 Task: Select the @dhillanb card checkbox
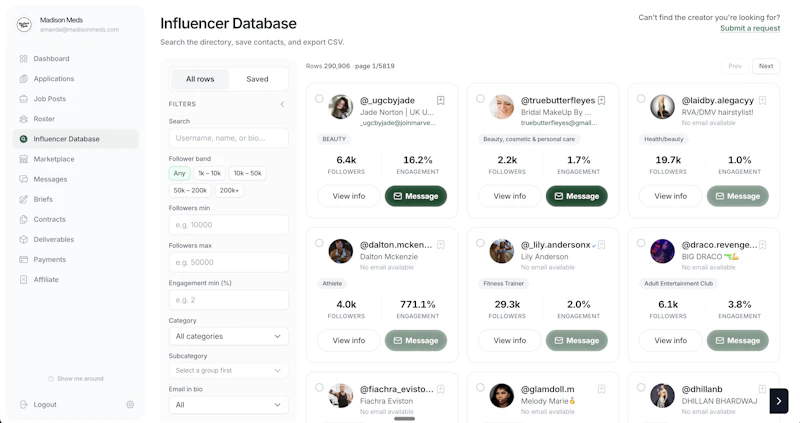641,387
